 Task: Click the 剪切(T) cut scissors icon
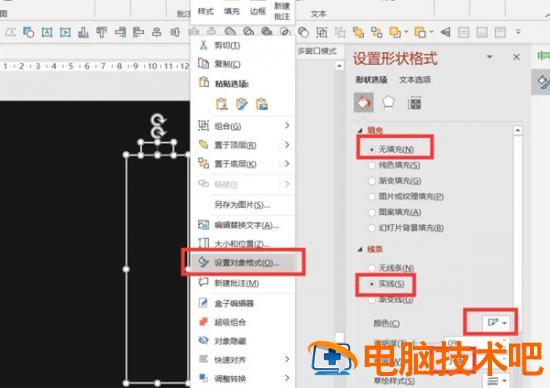click(x=203, y=45)
